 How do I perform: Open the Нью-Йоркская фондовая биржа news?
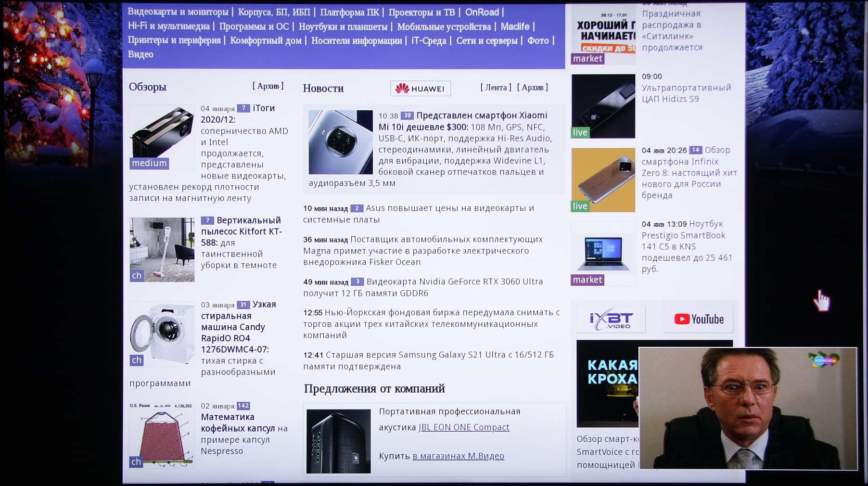(432, 324)
